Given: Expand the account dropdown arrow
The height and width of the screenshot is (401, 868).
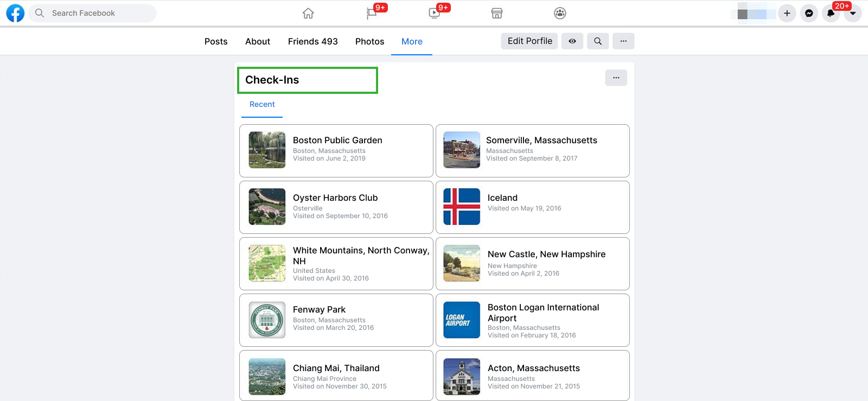Looking at the screenshot, I should coord(853,13).
